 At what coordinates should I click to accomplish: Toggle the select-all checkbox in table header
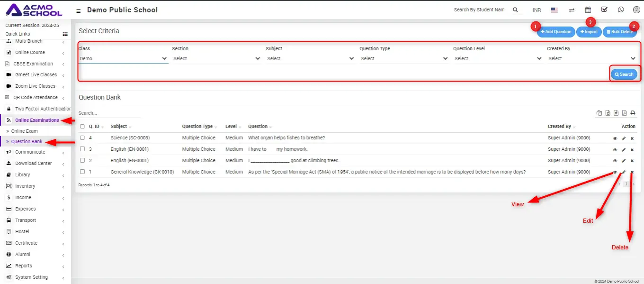coord(82,127)
